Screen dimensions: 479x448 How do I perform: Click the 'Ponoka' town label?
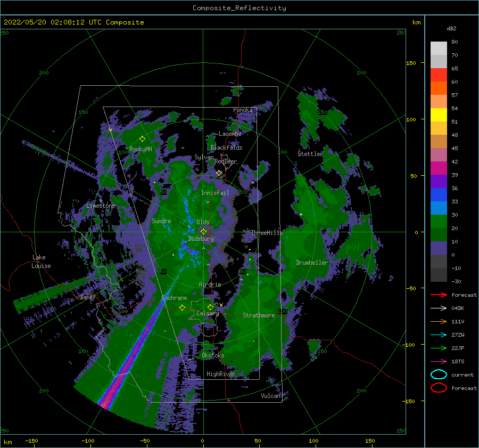coord(243,110)
